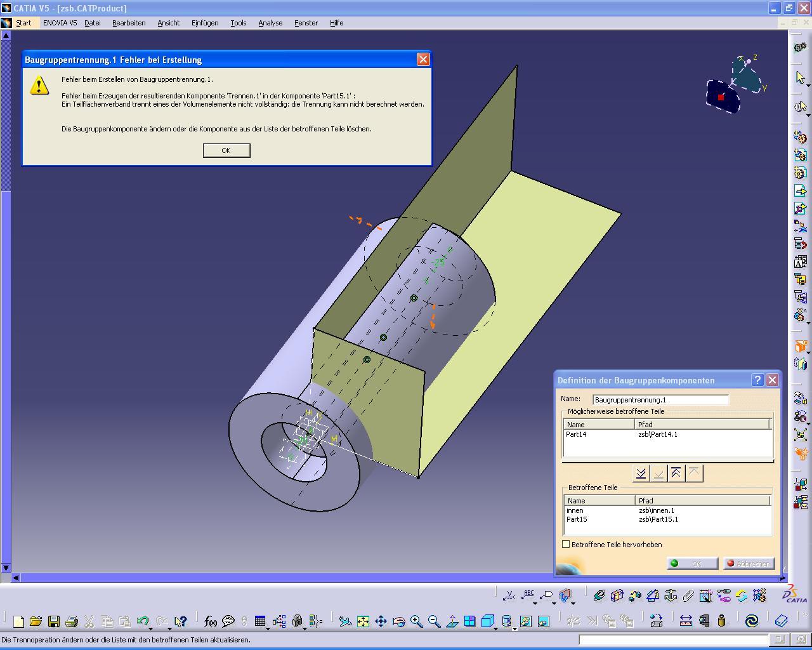
Task: Open the Start menu in menu bar
Action: 23,23
